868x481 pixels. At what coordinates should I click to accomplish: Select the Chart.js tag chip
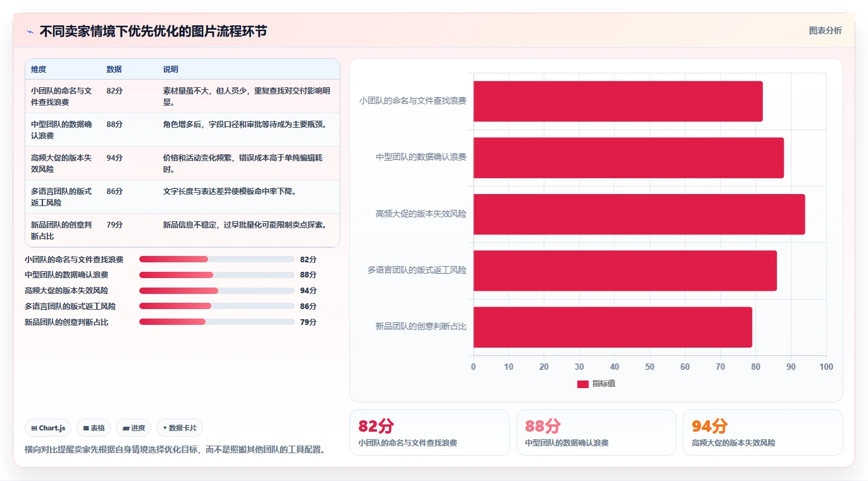click(49, 428)
